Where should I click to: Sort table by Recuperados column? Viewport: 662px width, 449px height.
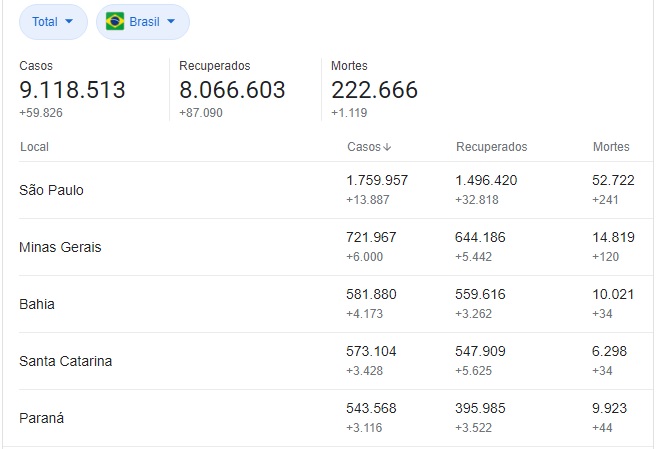click(x=491, y=147)
